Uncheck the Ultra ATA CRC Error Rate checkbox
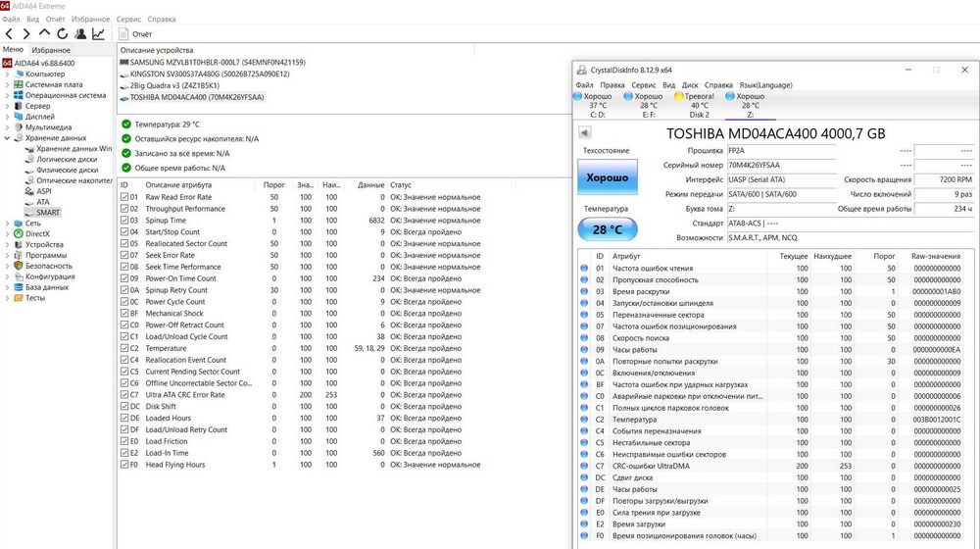The width and height of the screenshot is (980, 549). (124, 394)
